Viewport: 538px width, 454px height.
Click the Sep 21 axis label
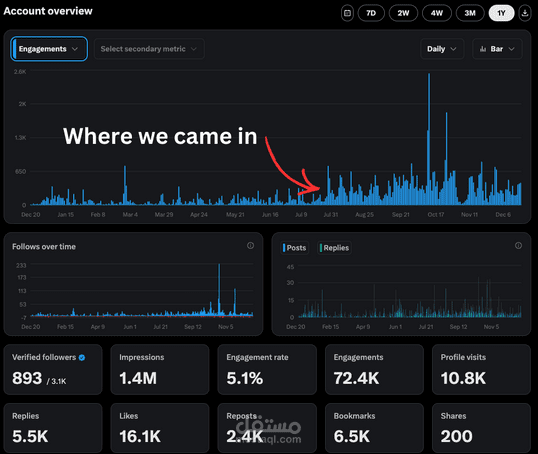[401, 214]
